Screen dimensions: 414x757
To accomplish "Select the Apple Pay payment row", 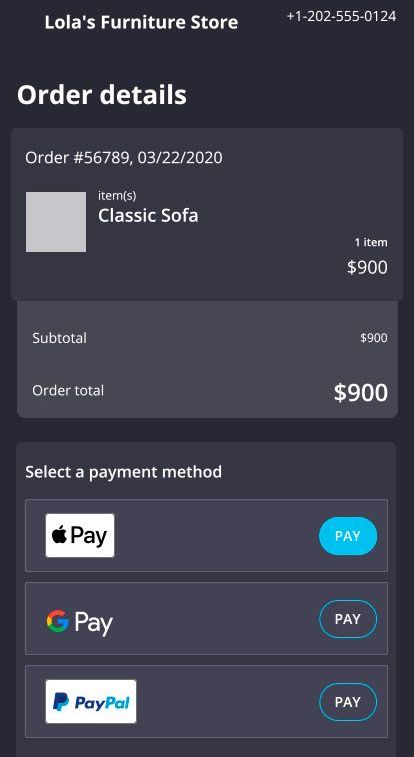I will [207, 535].
